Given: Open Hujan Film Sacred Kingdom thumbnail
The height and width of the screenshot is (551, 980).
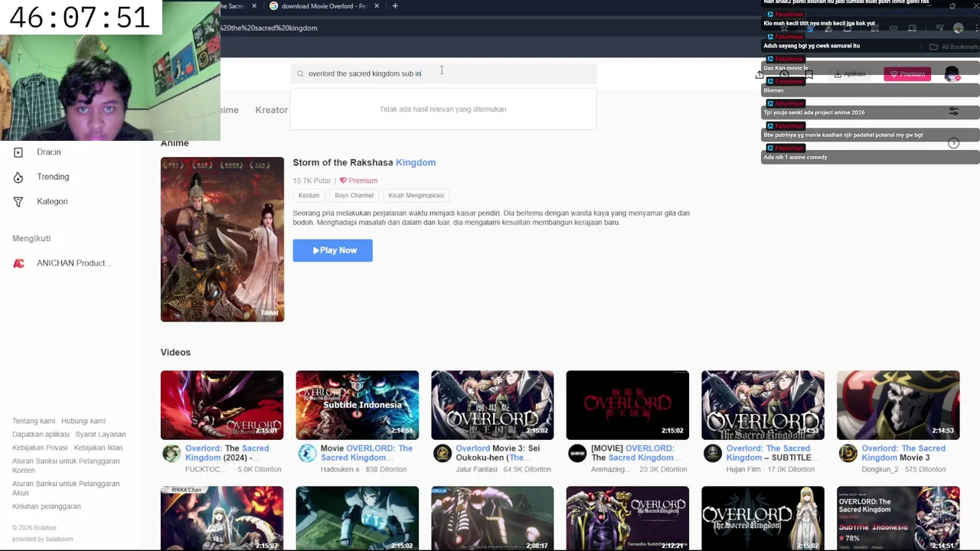Looking at the screenshot, I should click(763, 405).
